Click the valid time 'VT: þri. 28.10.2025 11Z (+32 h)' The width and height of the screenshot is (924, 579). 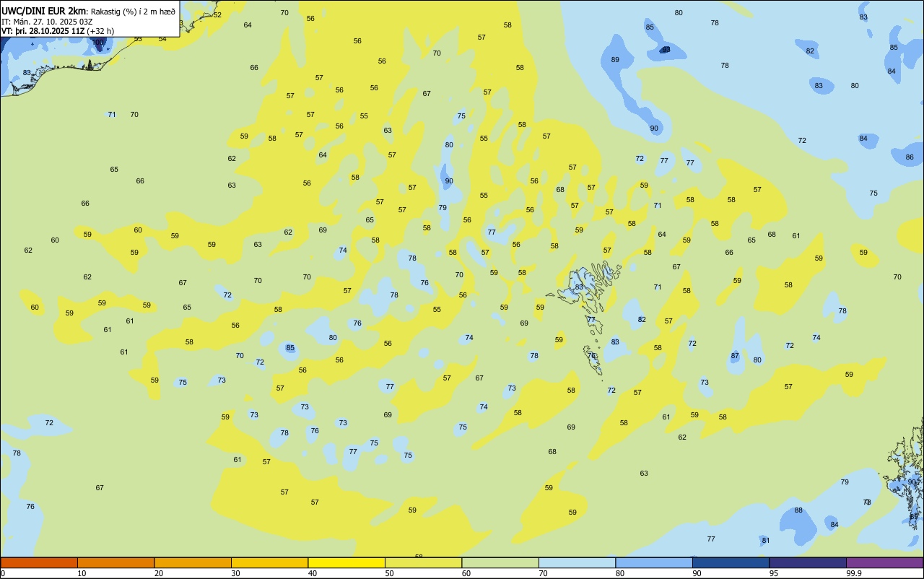[x=58, y=31]
